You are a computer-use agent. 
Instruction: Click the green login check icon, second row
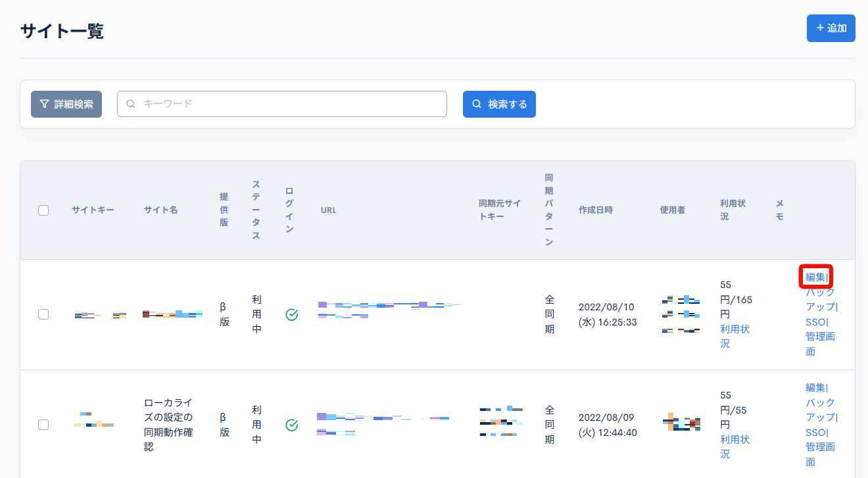(292, 425)
